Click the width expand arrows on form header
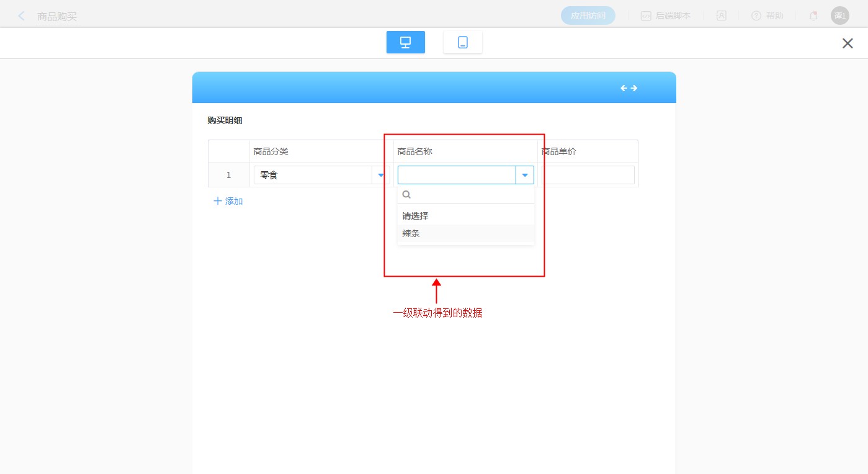The height and width of the screenshot is (474, 868). pyautogui.click(x=629, y=88)
